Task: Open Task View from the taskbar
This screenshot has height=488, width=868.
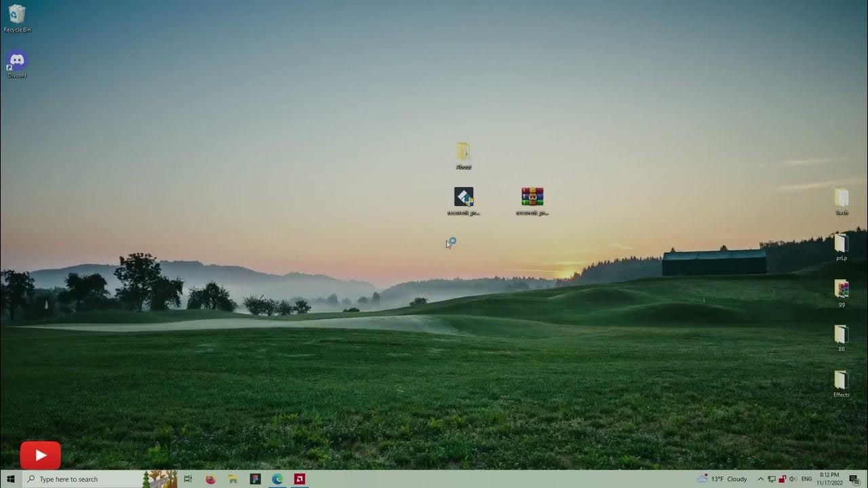Action: [x=188, y=479]
